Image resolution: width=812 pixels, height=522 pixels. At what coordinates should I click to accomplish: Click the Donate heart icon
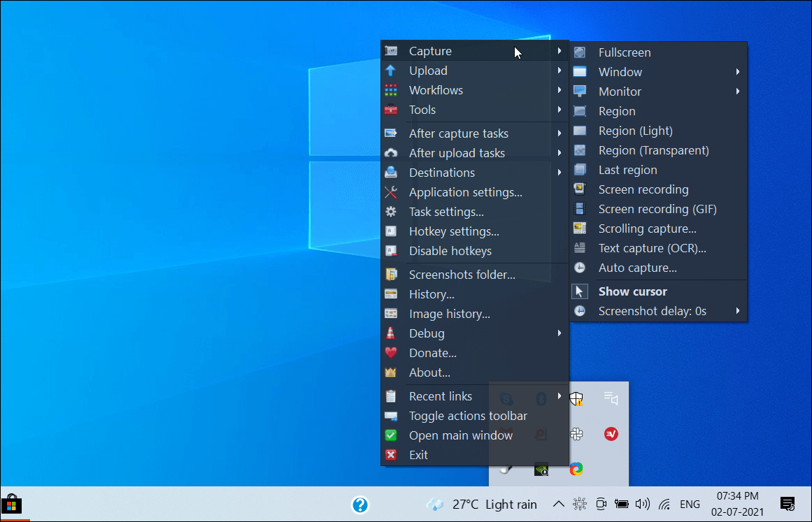click(x=391, y=353)
